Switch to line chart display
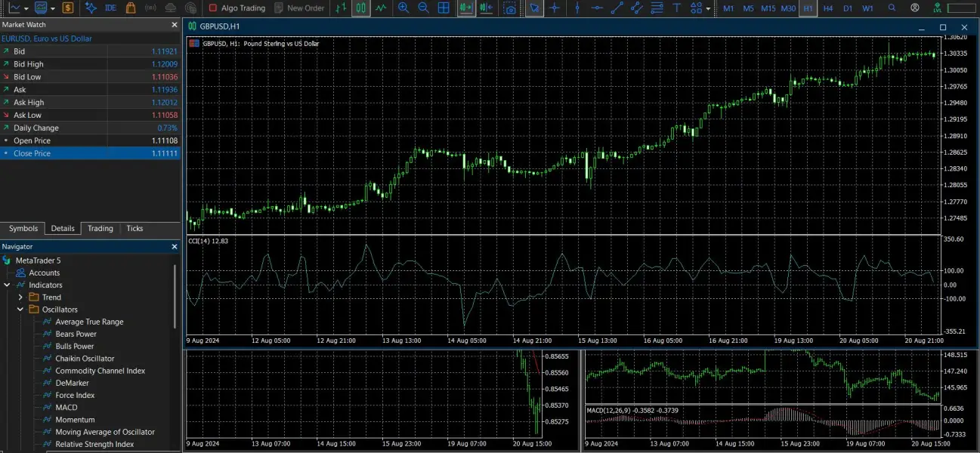This screenshot has width=980, height=453. (381, 8)
